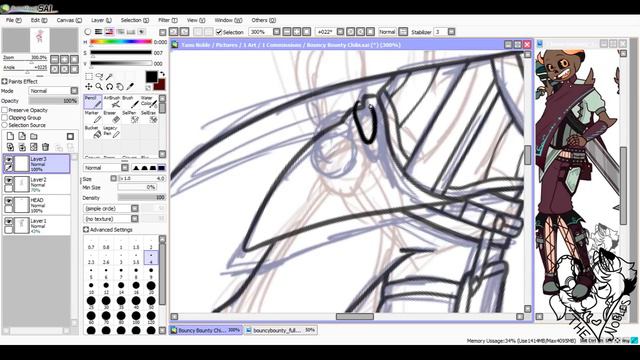Open the zoom percentage dropdown in toolbar
Image resolution: width=640 pixels, height=360 pixels.
point(277,32)
